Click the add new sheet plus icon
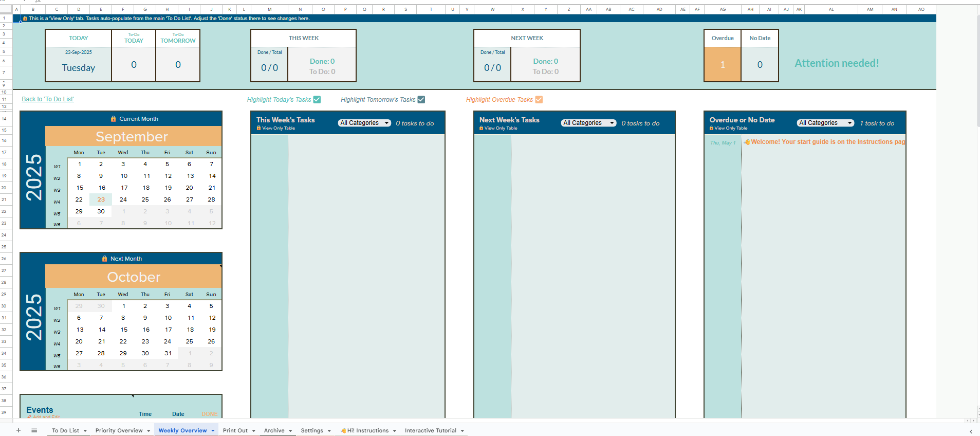Screen dimensions: 980x436 19,430
